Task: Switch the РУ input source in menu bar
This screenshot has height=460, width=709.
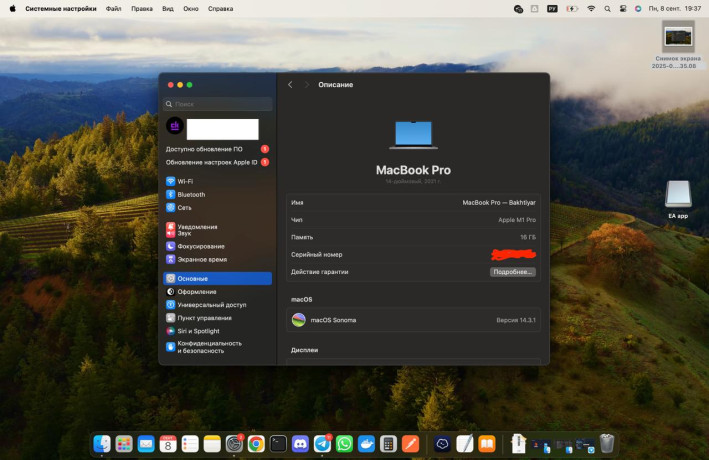Action: point(552,9)
